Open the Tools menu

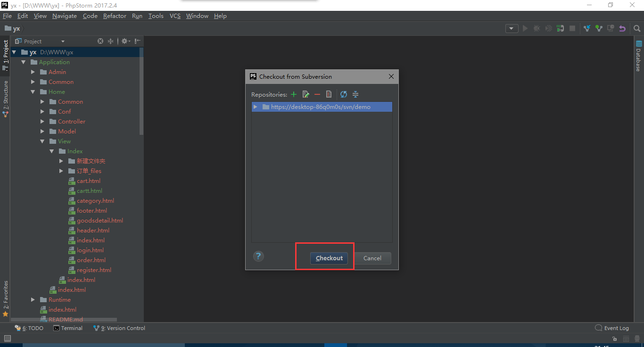(x=156, y=16)
